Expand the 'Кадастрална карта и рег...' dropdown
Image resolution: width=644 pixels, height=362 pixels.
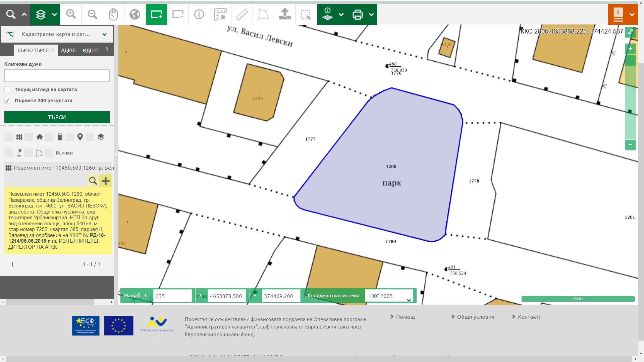(104, 34)
